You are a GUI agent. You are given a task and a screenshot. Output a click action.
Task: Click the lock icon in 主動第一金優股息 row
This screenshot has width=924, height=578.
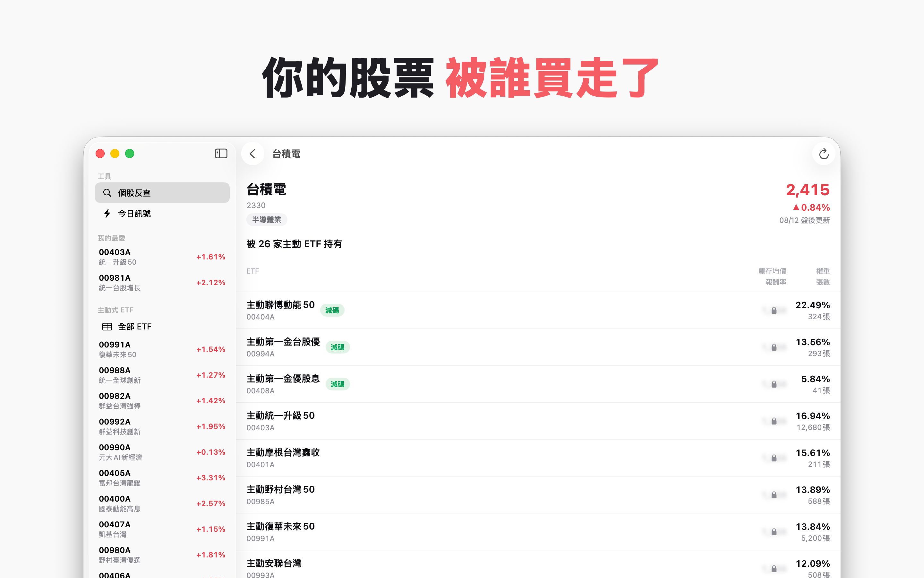point(774,384)
